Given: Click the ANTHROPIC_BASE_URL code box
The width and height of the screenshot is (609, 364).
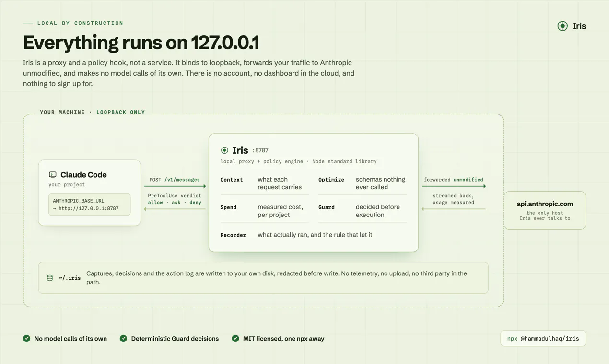Looking at the screenshot, I should coord(89,205).
